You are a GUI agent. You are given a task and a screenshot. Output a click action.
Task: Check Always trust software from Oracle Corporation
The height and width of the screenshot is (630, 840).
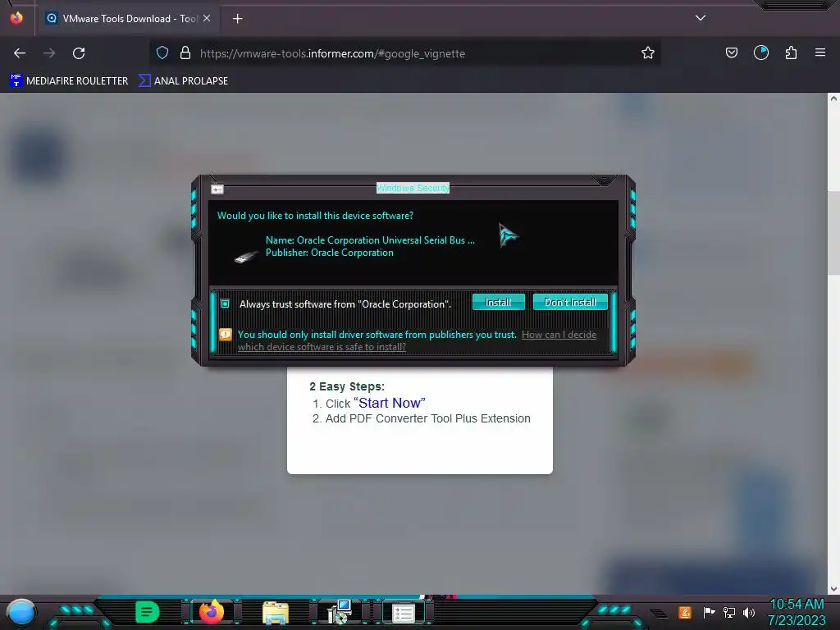226,304
